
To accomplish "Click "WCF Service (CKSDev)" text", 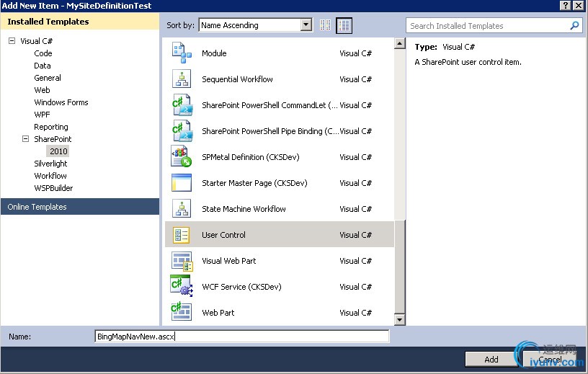I will click(241, 287).
